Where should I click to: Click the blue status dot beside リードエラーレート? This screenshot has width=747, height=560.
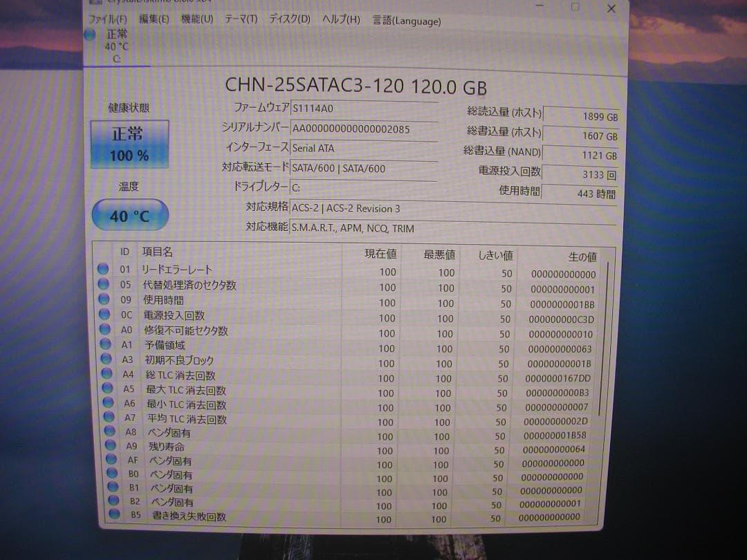104,268
